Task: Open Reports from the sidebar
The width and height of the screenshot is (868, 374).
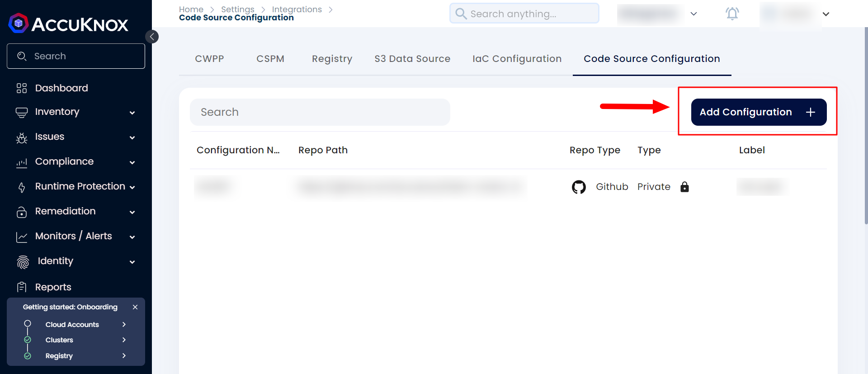Action: [x=53, y=287]
